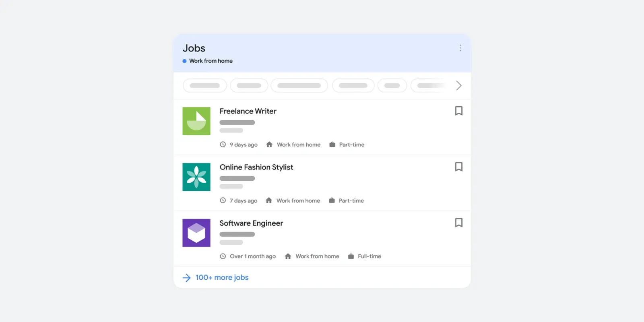644x322 pixels.
Task: Click the briefcase icon in Online Fashion Stylist row
Action: click(332, 200)
